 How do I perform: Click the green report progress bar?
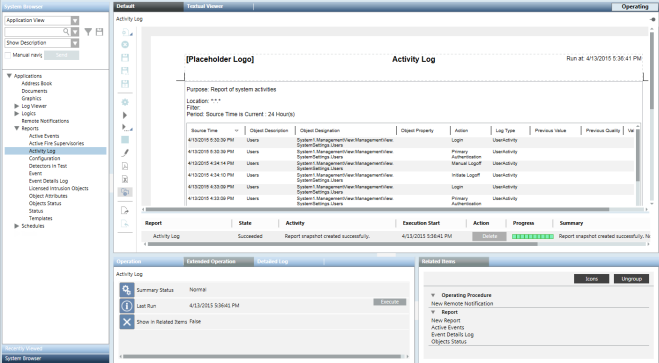(x=532, y=237)
